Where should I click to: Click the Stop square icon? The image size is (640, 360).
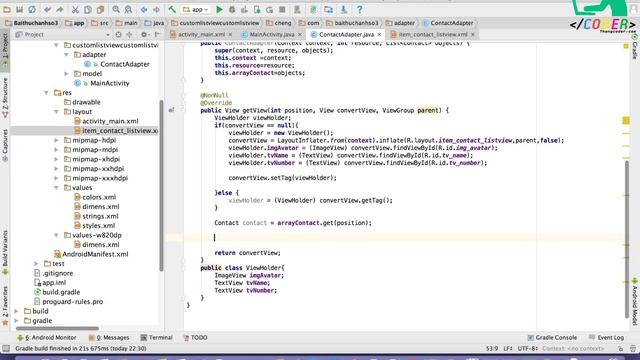click(x=282, y=9)
